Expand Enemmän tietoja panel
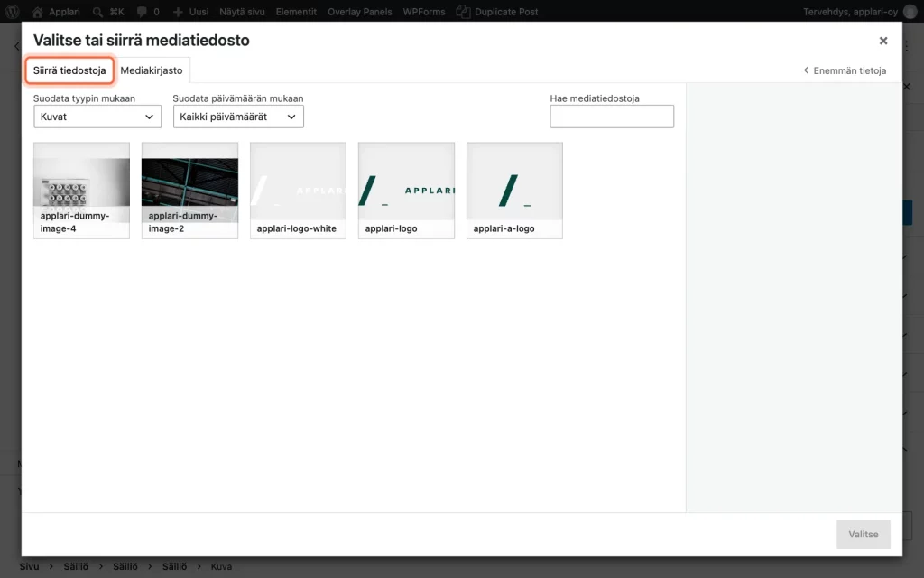Screen dimensions: 924x578 [x=845, y=70]
